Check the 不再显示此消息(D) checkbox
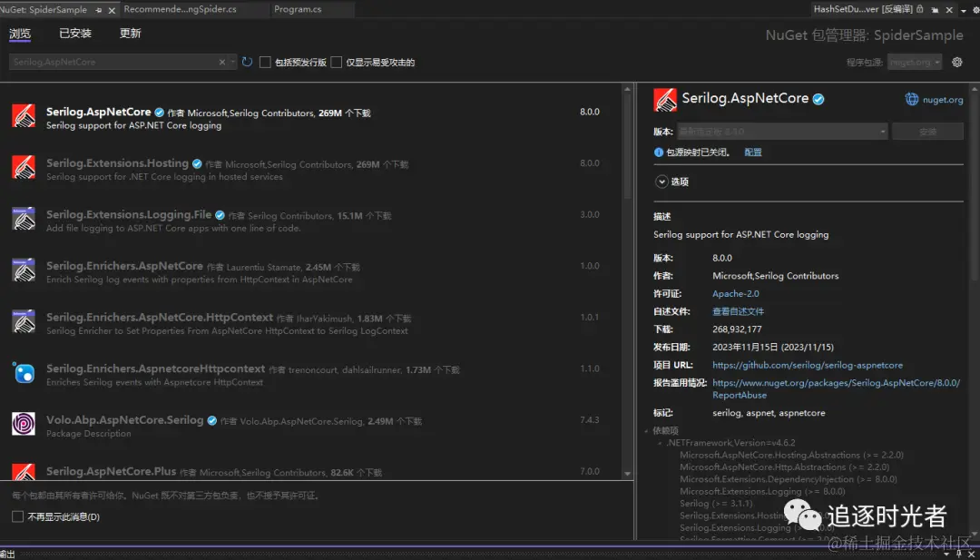980x560 pixels. (x=17, y=516)
